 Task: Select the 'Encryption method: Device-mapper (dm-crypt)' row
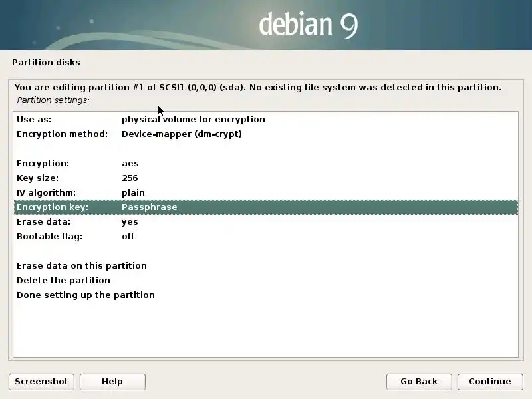coord(266,134)
